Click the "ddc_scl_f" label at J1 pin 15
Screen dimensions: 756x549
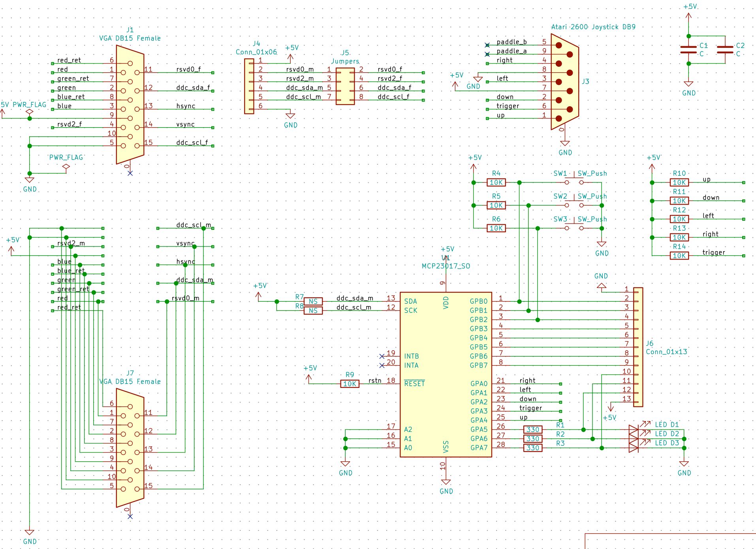[192, 142]
